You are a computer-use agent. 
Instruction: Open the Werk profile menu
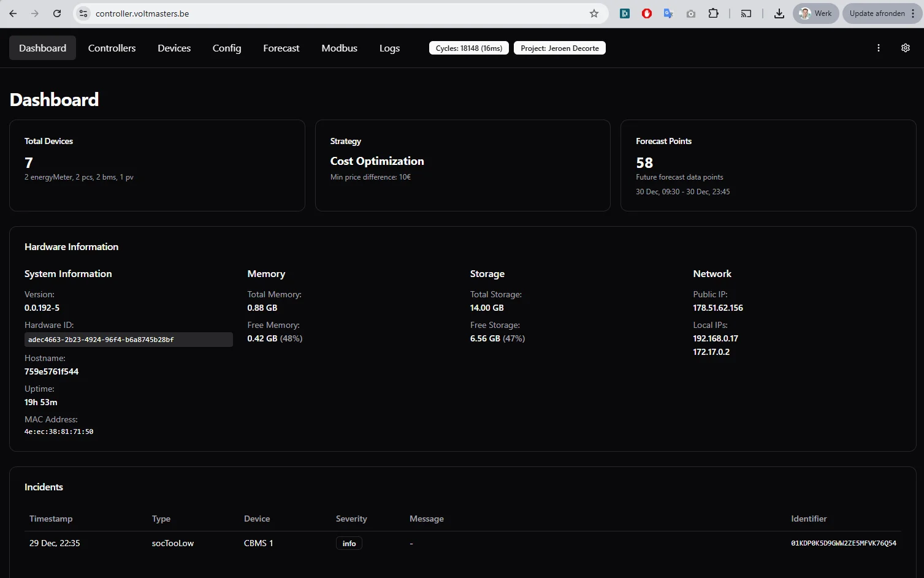[815, 13]
